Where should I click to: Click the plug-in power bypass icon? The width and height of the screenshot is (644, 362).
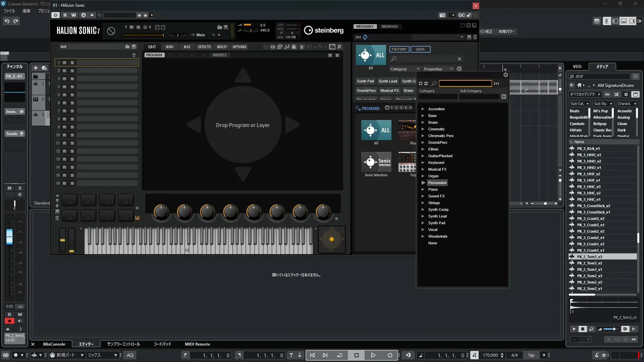point(56,15)
